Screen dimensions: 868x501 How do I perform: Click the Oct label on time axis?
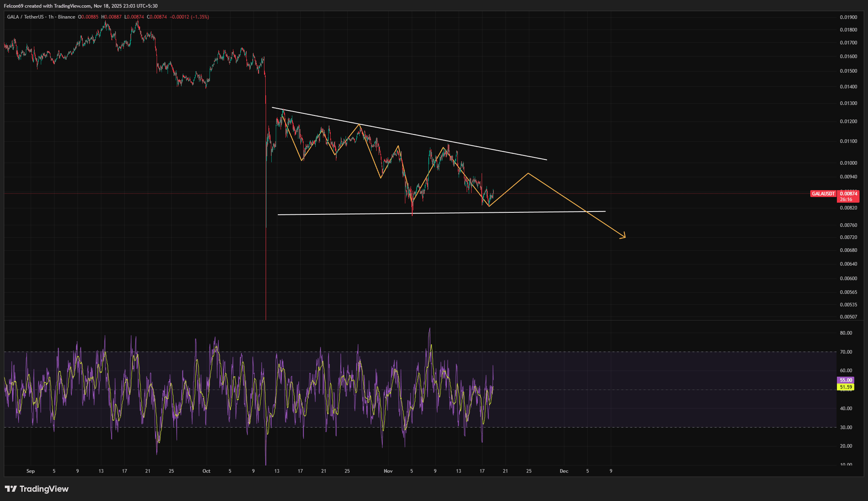click(206, 471)
